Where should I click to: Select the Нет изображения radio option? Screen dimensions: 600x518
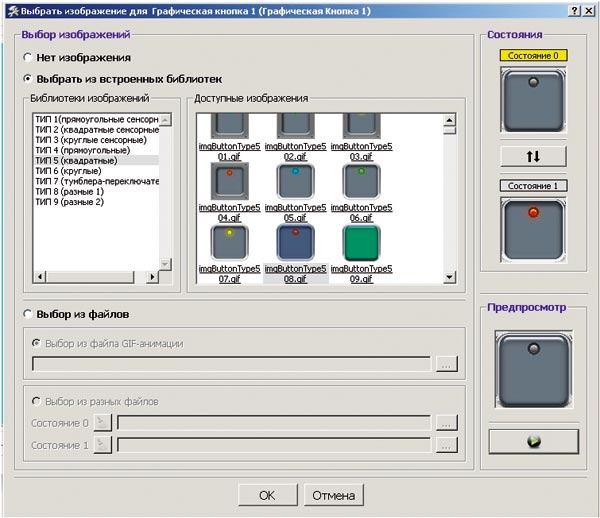pyautogui.click(x=28, y=57)
